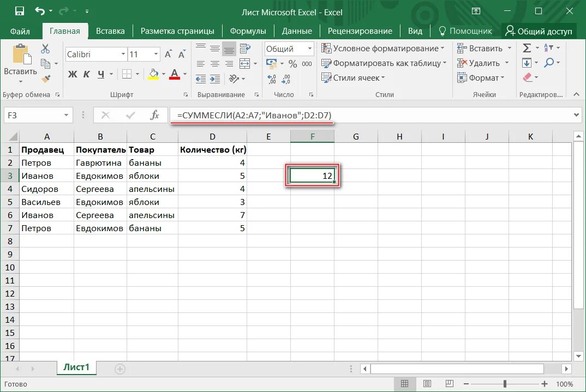
Task: Paste using the Вставить clipboard icon
Action: (21, 55)
